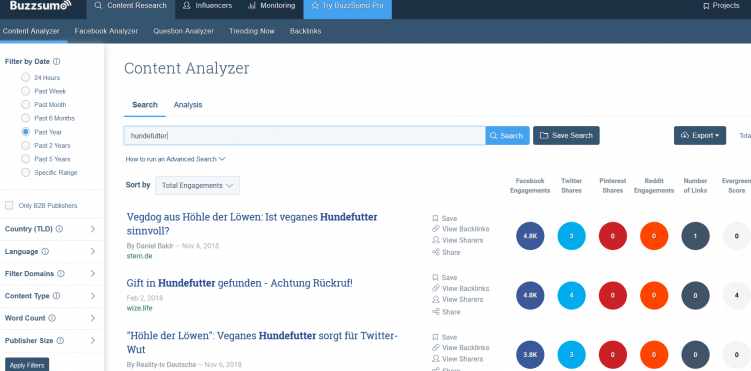Click Twitter shares circle showing 4
Screen dimensions: 751x371
point(571,295)
